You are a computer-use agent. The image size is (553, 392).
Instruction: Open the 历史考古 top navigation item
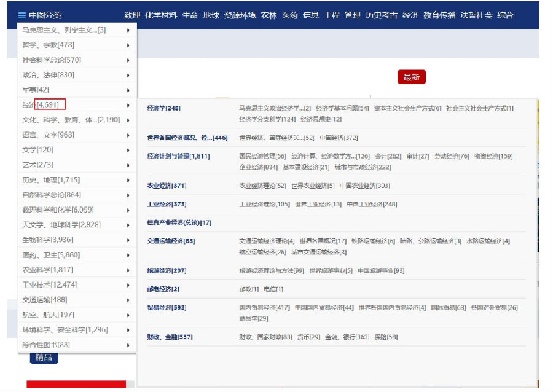click(x=381, y=15)
